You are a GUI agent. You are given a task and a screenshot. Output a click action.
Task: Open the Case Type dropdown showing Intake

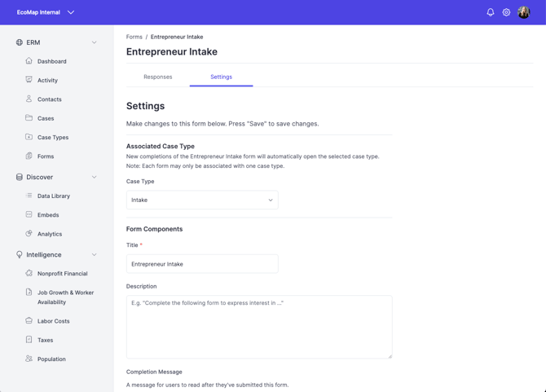[202, 200]
